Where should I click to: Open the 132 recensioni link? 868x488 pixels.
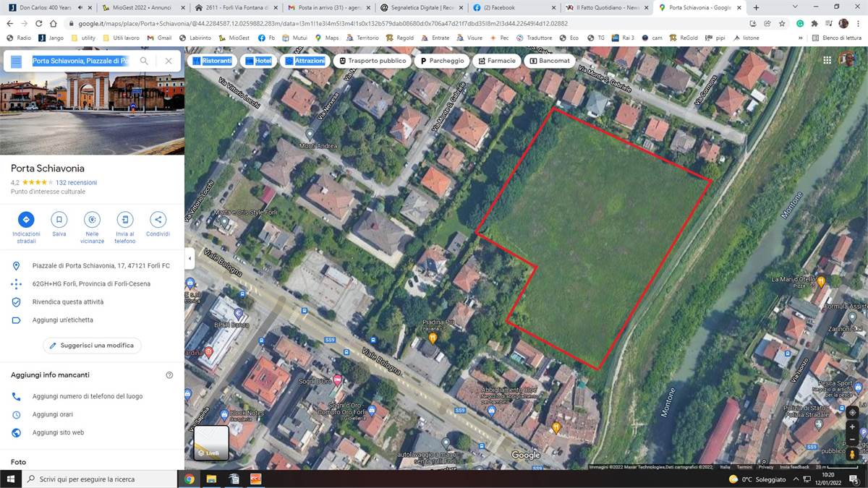coord(76,183)
